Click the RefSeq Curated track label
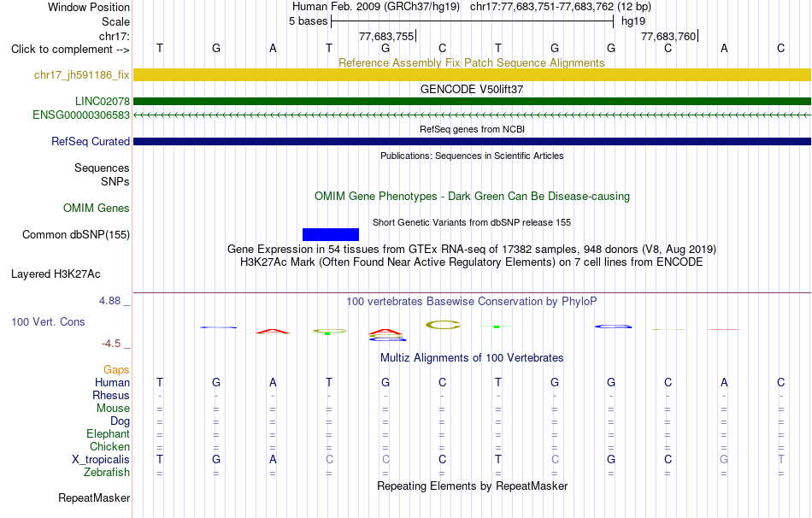The height and width of the screenshot is (518, 812). click(91, 141)
